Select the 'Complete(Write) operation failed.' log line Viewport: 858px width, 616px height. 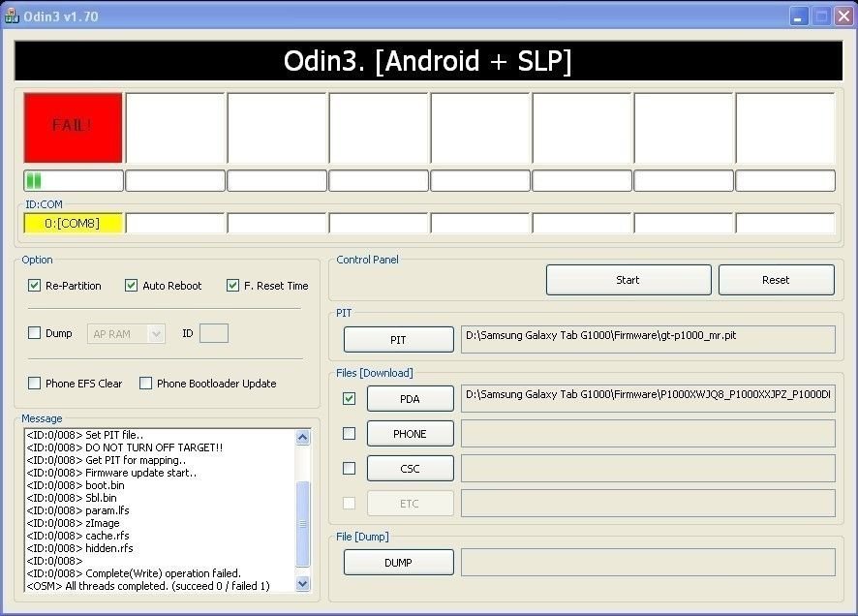point(134,573)
